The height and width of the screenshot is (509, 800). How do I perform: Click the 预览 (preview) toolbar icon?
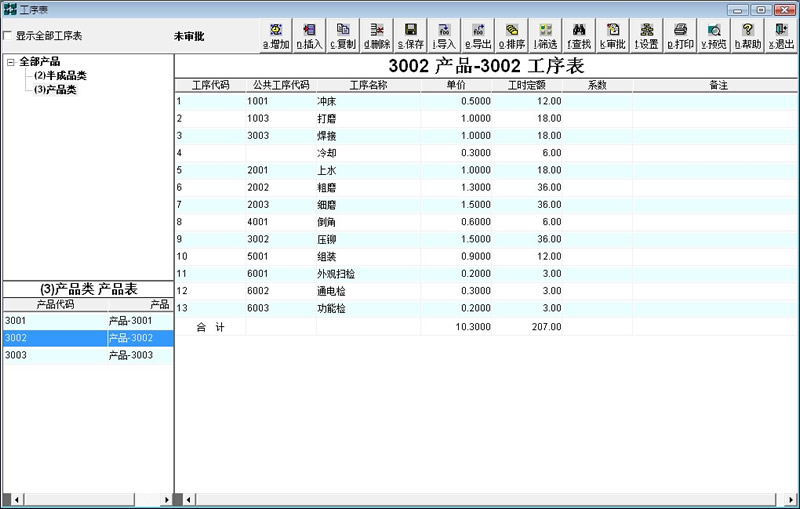tap(714, 36)
